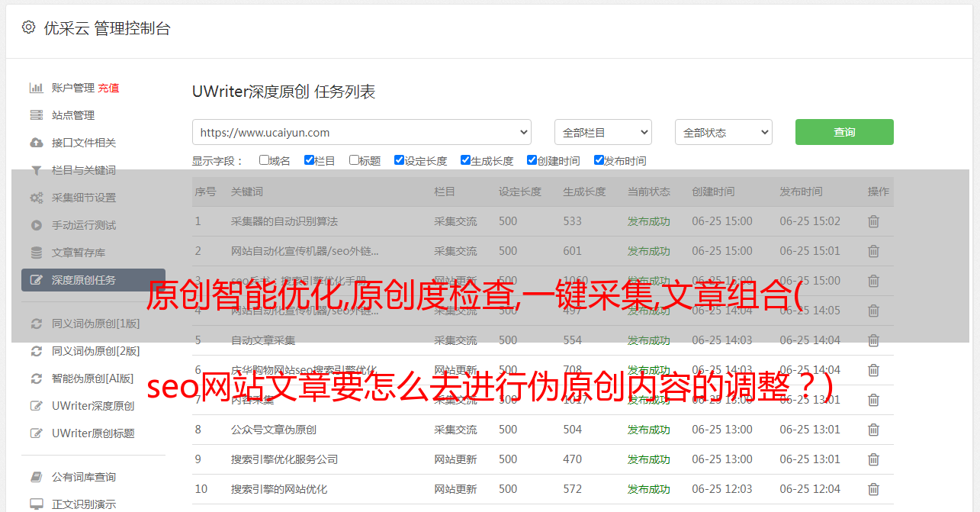
Task: Click the monitor icon for 正文识别演示
Action: pyautogui.click(x=36, y=504)
